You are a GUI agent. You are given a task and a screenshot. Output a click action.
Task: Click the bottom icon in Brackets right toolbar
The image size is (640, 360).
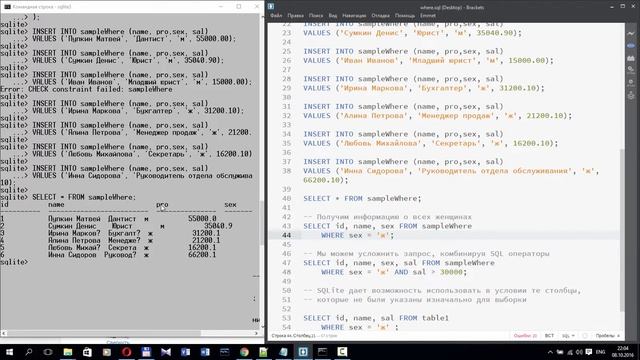tap(631, 96)
